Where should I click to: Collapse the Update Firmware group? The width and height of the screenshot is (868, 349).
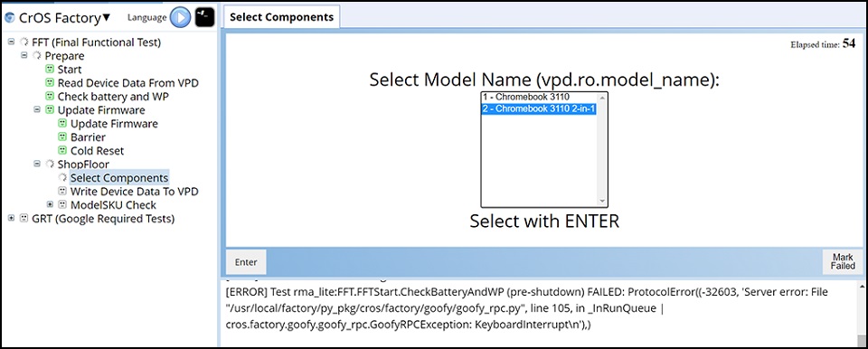point(37,109)
